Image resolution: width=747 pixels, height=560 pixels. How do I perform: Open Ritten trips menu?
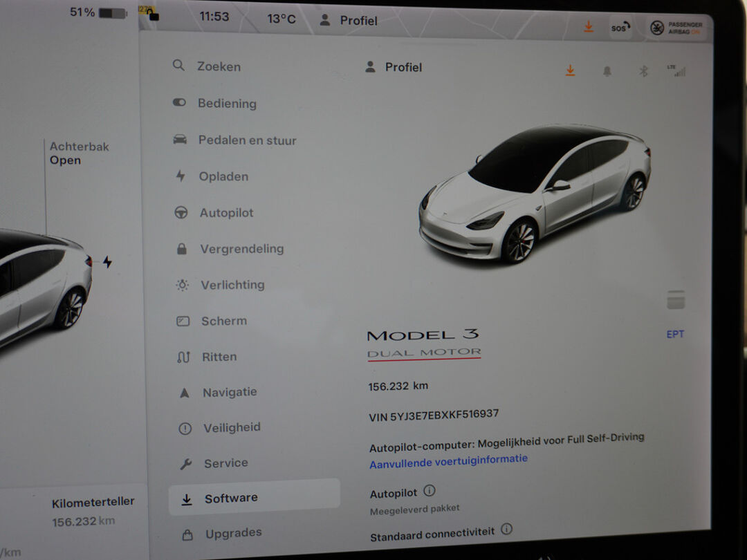point(207,357)
